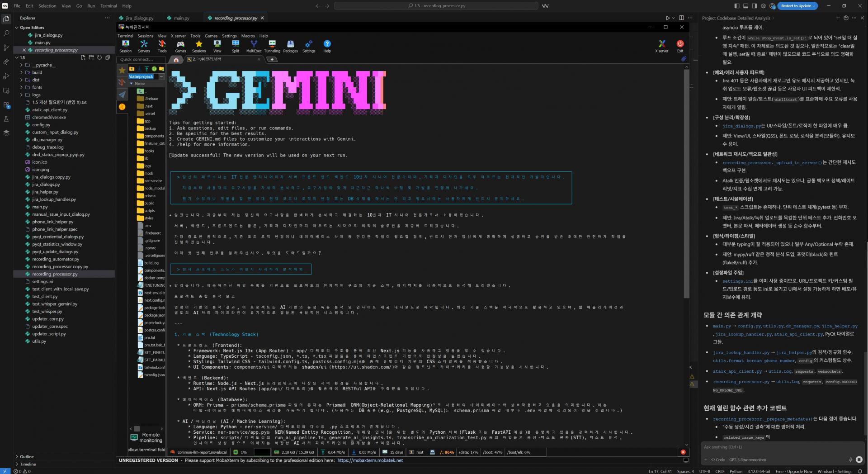The height and width of the screenshot is (474, 868).
Task: Split the editor right
Action: [681, 18]
